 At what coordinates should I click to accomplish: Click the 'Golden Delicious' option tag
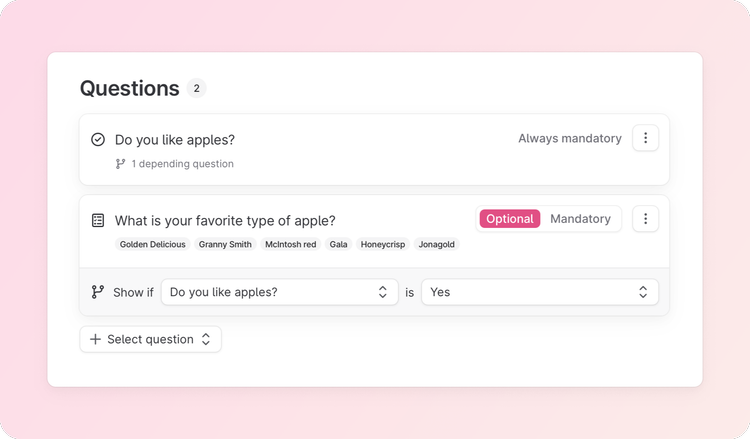pos(152,244)
